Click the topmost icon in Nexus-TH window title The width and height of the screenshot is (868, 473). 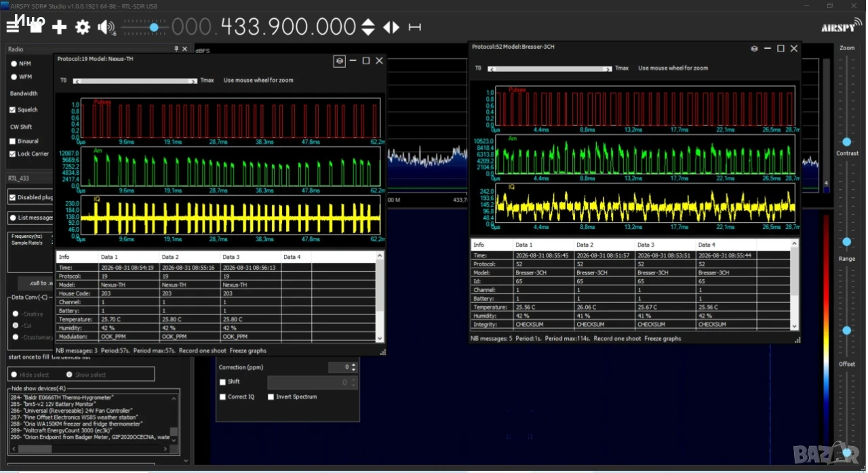click(339, 60)
